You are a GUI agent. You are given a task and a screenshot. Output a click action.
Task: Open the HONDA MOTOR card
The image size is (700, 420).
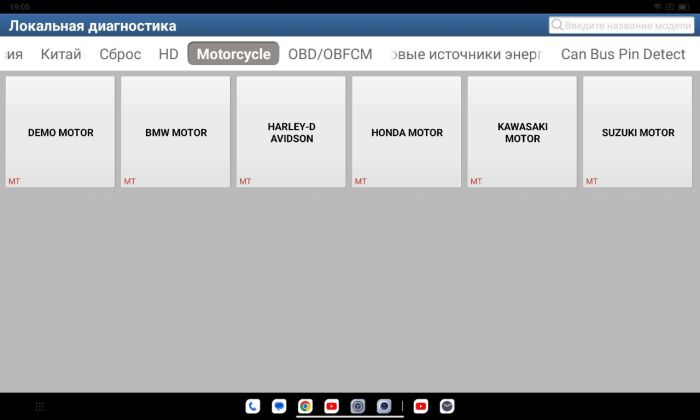pos(406,132)
